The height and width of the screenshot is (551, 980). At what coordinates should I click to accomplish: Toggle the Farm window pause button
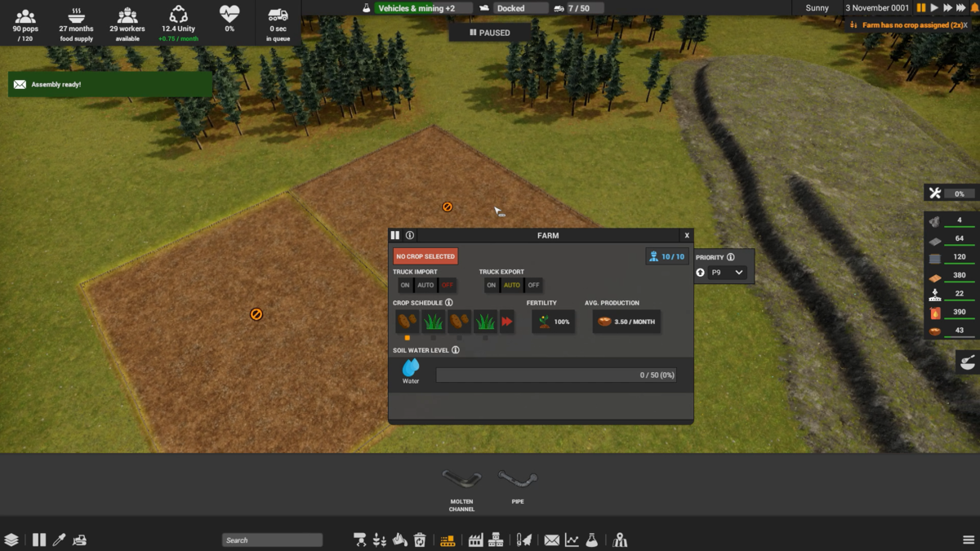pos(395,235)
